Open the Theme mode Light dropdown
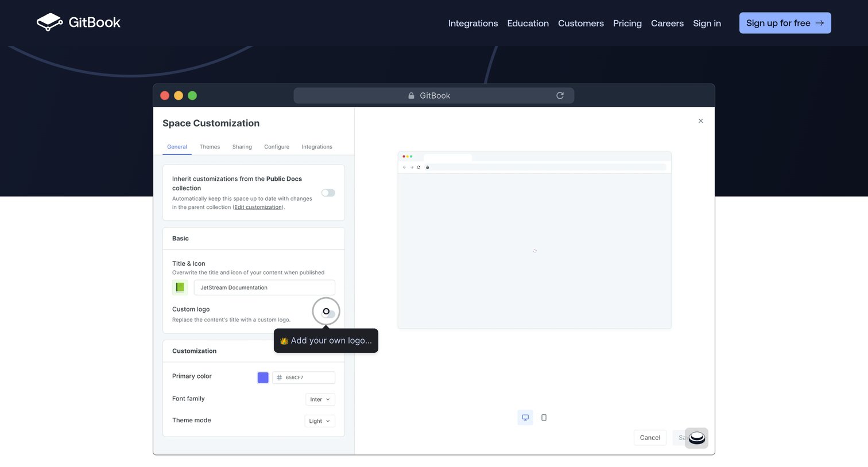 tap(320, 421)
